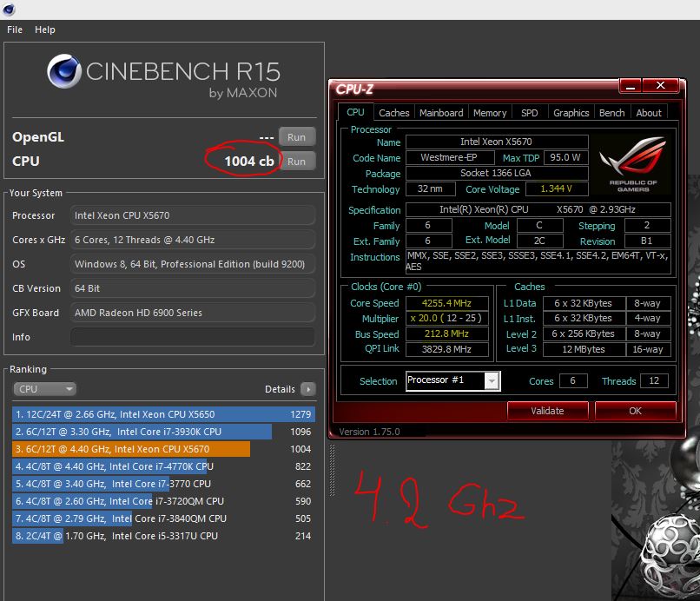Click the Details arrow button in Ranking

click(308, 389)
